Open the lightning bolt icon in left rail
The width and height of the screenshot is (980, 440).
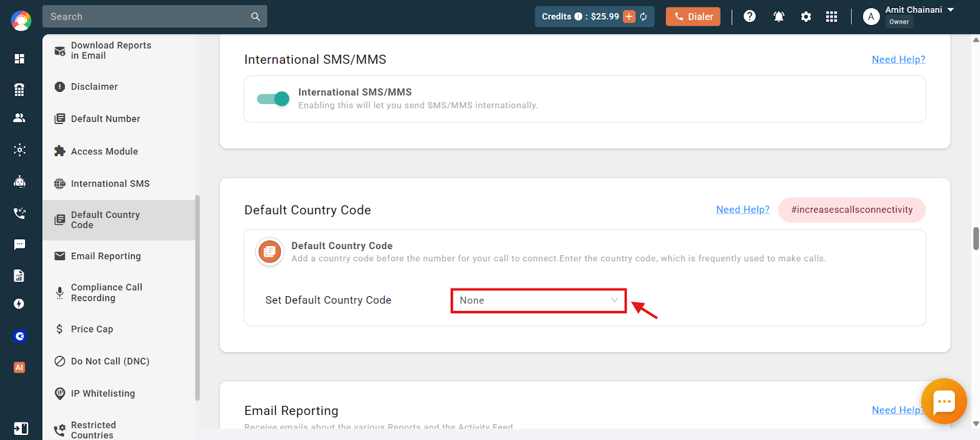click(x=20, y=304)
